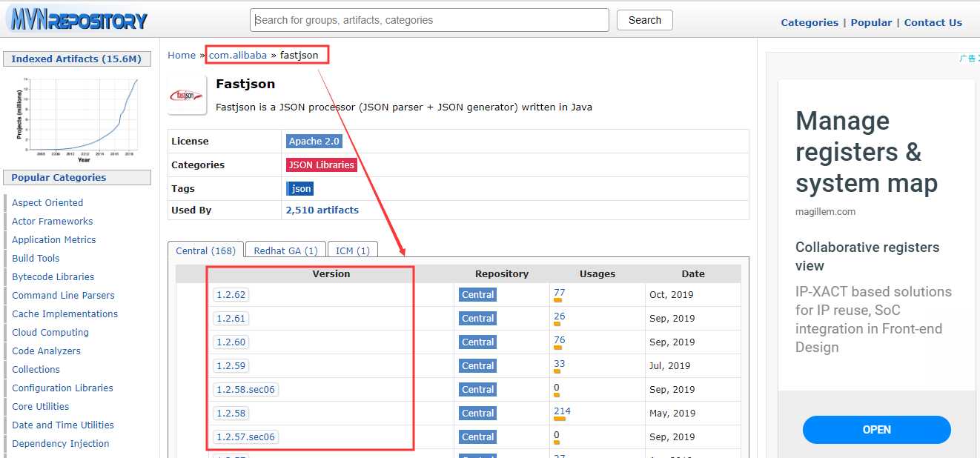The image size is (980, 458).
Task: Click Central repository for 1.2.61
Action: (477, 318)
